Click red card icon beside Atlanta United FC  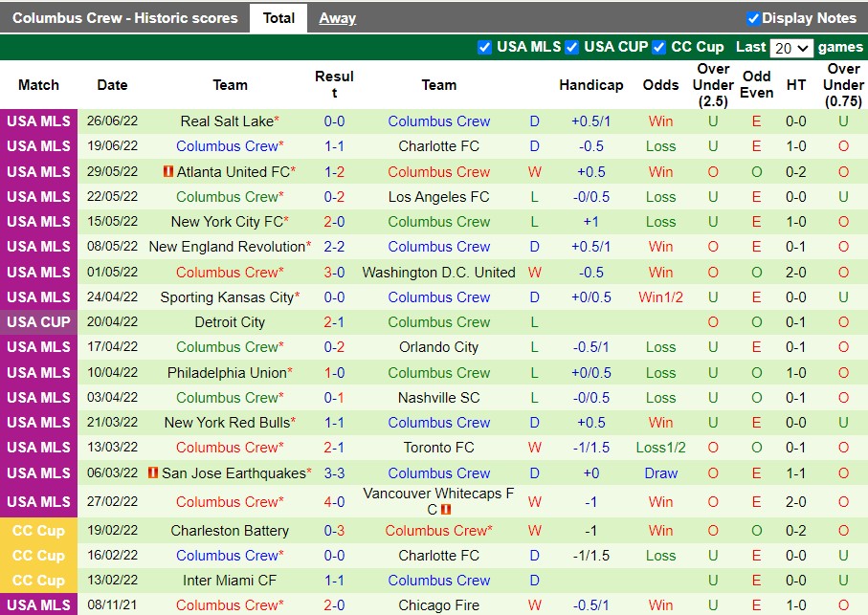168,171
